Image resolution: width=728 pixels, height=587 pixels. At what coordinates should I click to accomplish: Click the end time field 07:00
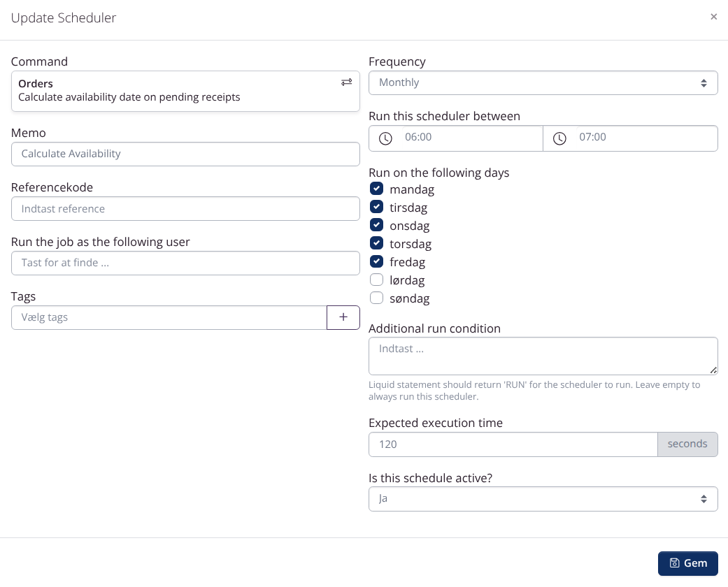[x=631, y=138]
